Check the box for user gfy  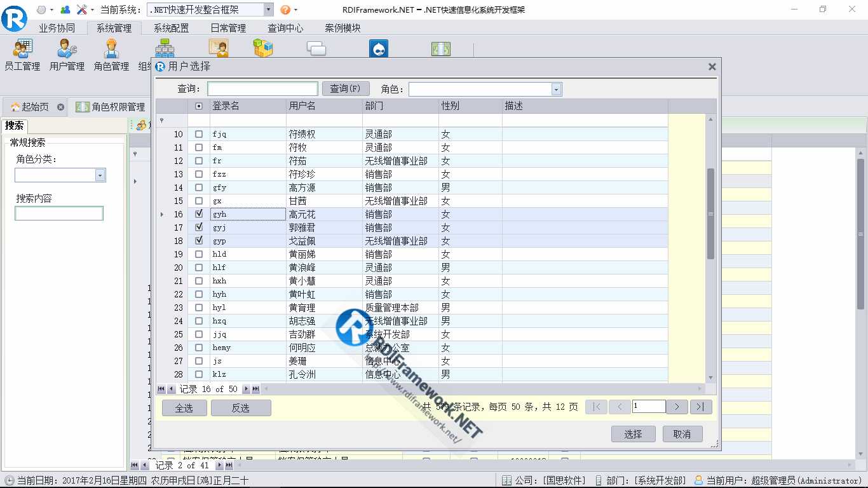[x=199, y=187]
